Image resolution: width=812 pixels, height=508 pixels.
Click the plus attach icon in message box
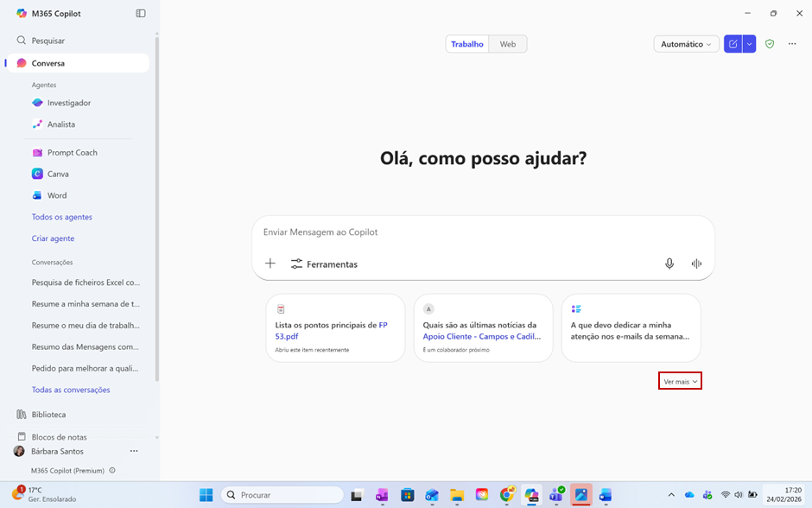(270, 264)
